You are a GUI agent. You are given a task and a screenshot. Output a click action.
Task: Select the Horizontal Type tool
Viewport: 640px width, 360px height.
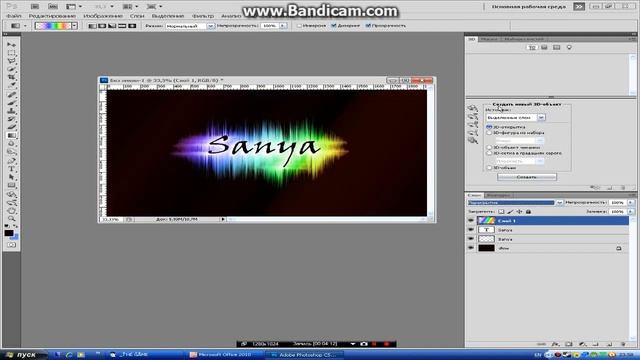11,169
